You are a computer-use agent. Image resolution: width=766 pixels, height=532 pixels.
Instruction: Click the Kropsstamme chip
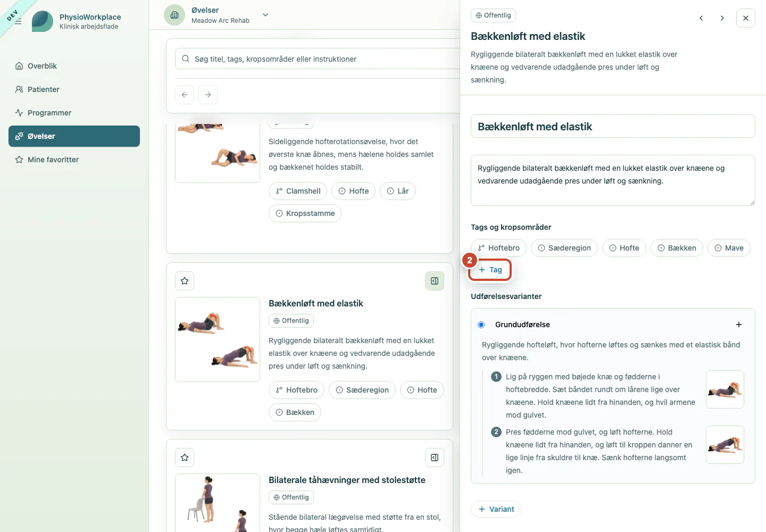[305, 213]
